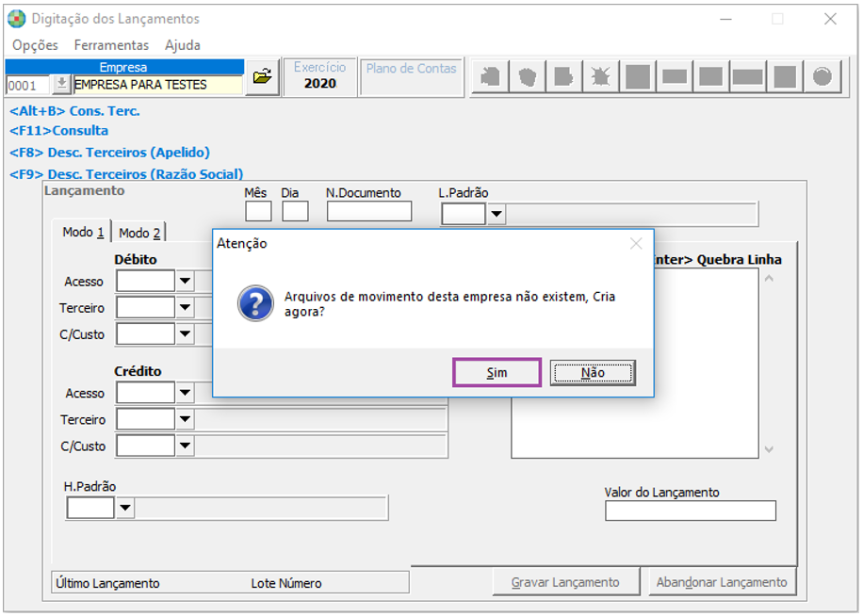Click the Crédito C/Custo code field
Screen dimensions: 863x616
click(x=146, y=446)
